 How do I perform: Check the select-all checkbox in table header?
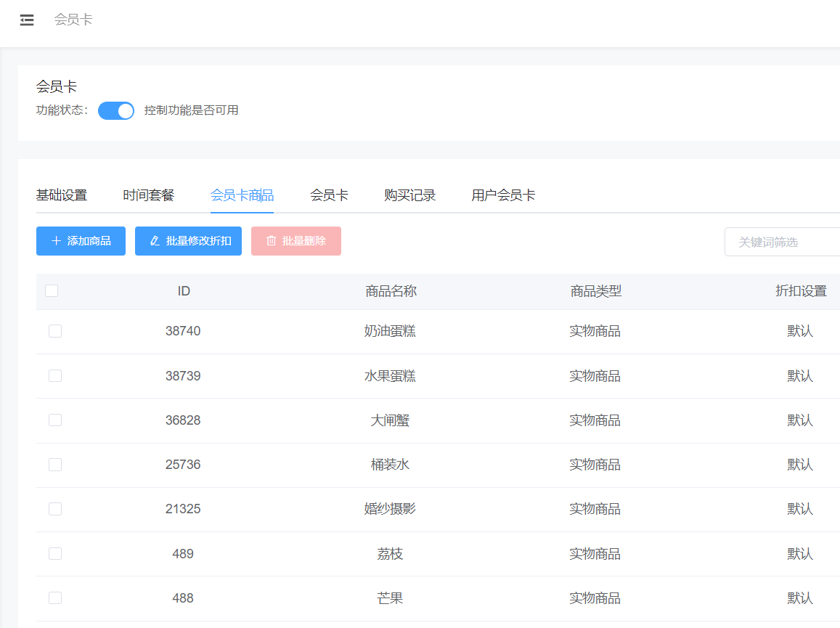pyautogui.click(x=52, y=291)
